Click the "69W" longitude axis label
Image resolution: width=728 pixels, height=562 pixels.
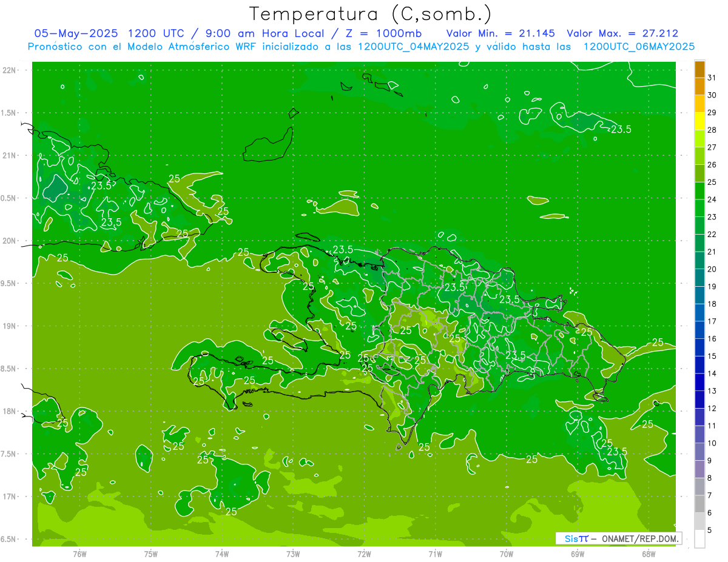click(578, 554)
